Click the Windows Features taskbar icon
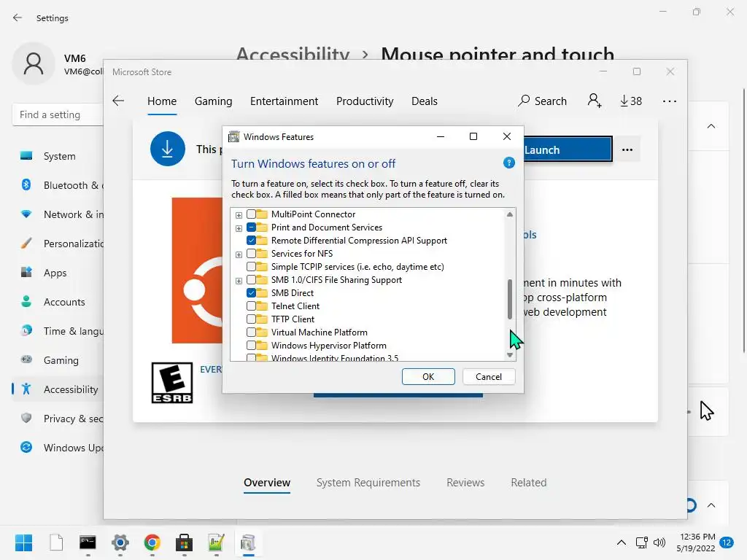747x560 pixels. (248, 542)
